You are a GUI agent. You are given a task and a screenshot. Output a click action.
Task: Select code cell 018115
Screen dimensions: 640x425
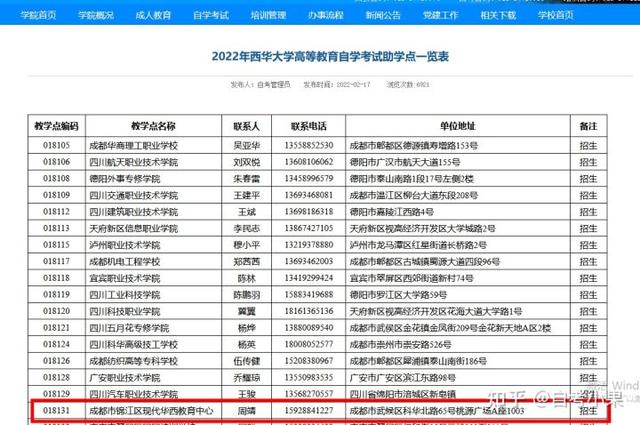coord(56,245)
